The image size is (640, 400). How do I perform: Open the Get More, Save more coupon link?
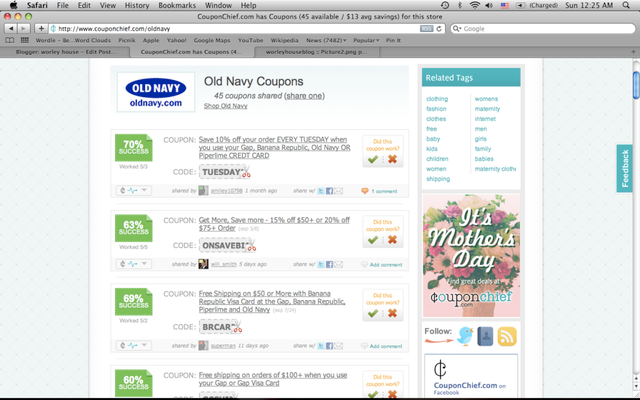point(274,224)
